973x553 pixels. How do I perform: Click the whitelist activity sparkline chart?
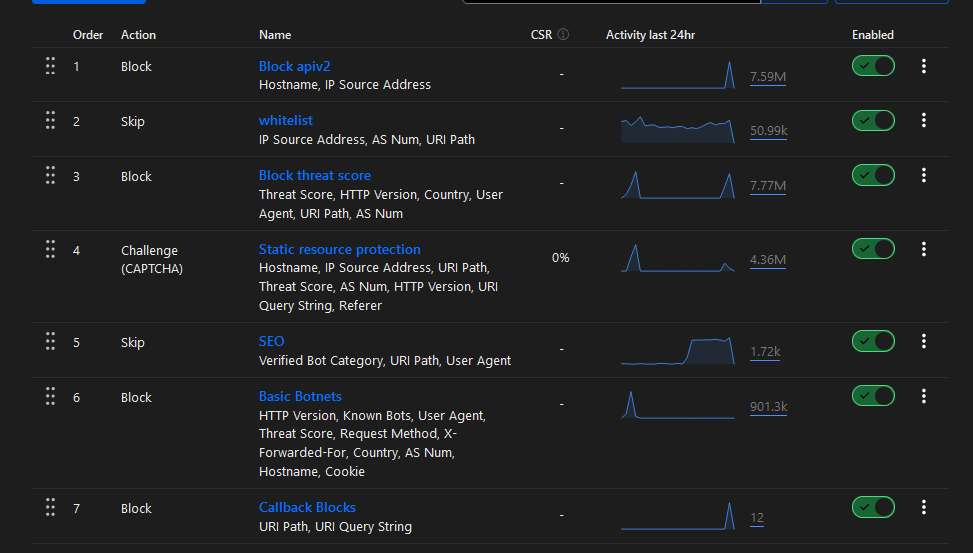coord(678,129)
